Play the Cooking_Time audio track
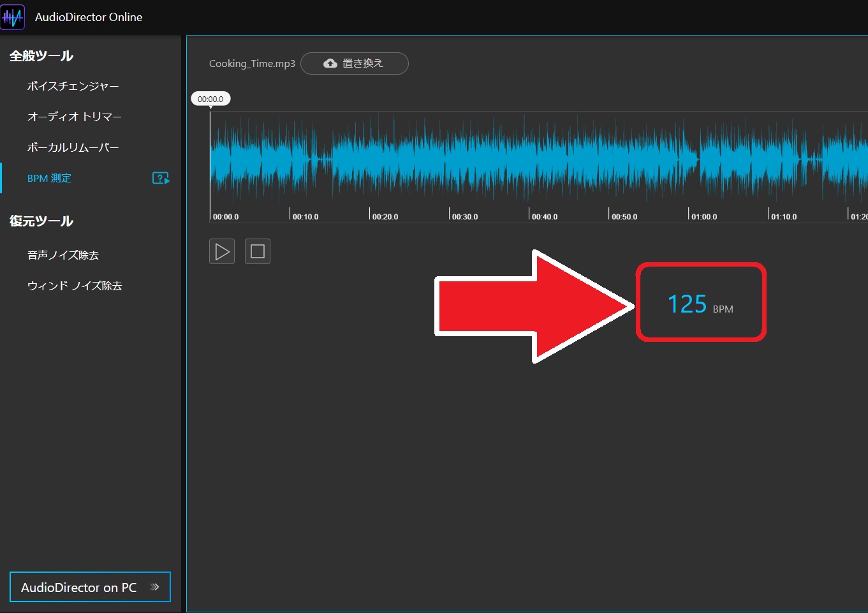 click(222, 251)
